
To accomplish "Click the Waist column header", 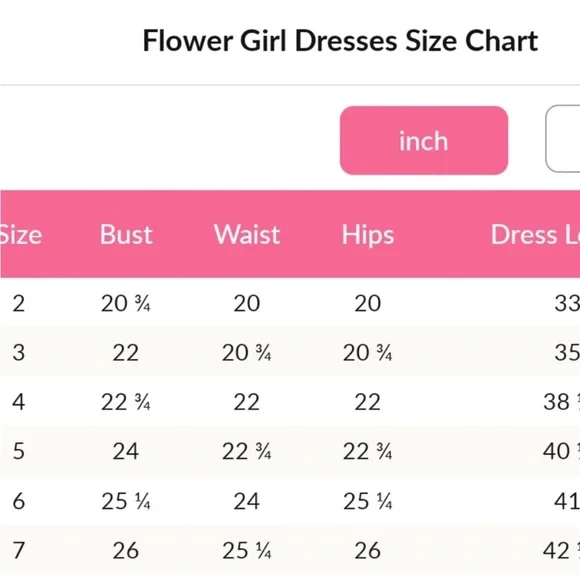I will 247,235.
